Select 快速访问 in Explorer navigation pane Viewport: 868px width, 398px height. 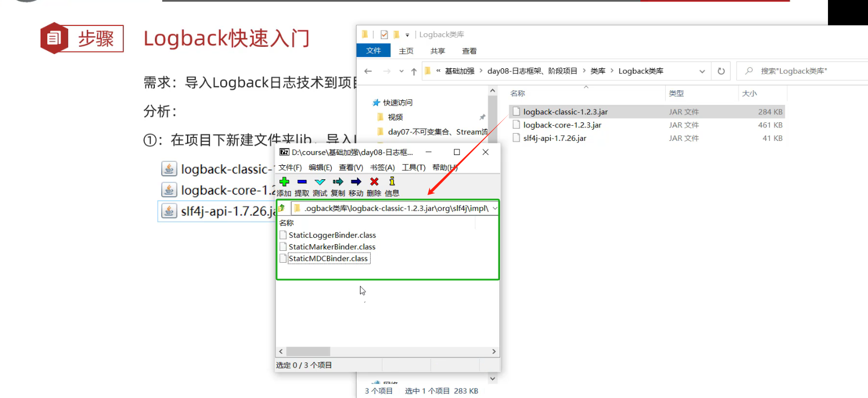(x=398, y=103)
